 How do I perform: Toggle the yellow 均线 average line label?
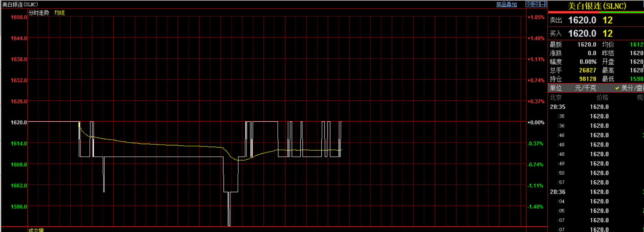coord(59,13)
